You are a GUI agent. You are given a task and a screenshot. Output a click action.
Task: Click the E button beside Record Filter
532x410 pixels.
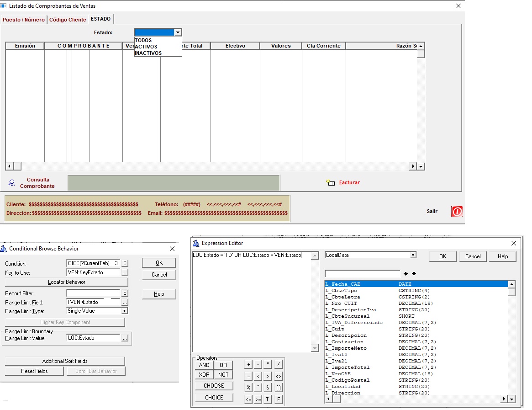pyautogui.click(x=125, y=293)
